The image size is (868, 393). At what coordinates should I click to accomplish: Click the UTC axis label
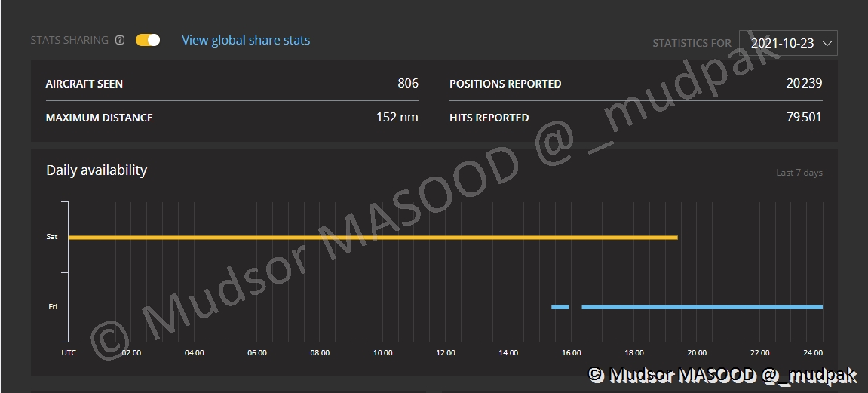(69, 352)
